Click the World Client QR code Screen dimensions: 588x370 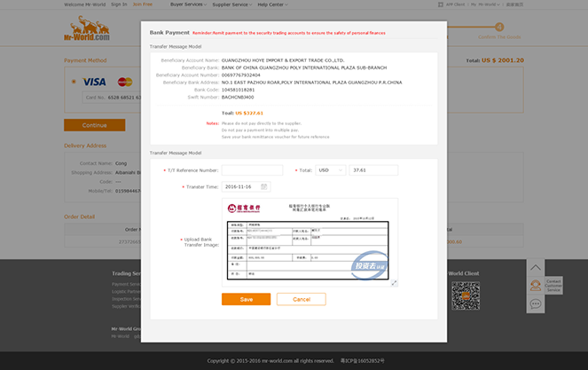[466, 295]
